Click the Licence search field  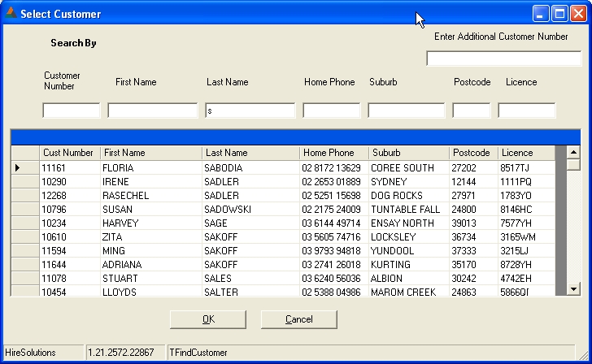tap(527, 110)
